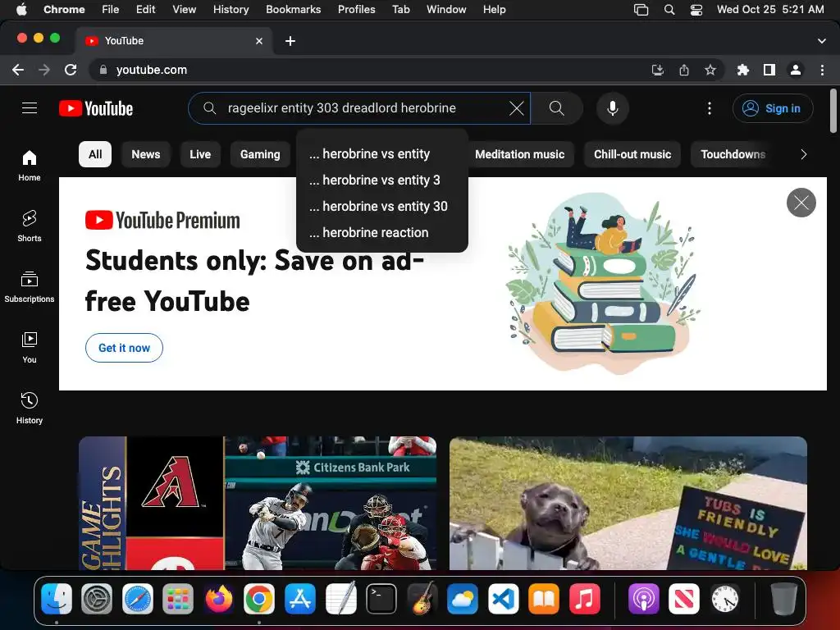Viewport: 840px width, 630px height.
Task: Open the Bookmarks menu in menu bar
Action: [x=293, y=9]
